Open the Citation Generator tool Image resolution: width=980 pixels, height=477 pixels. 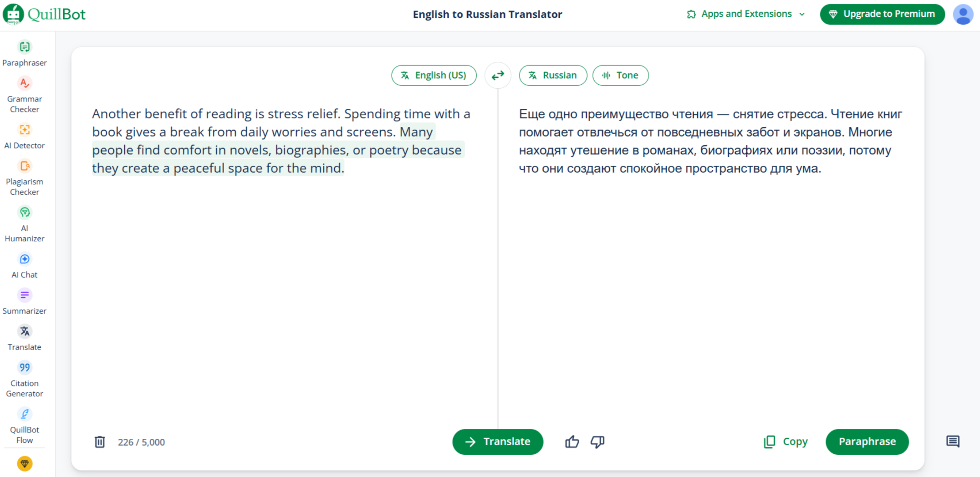pos(25,378)
